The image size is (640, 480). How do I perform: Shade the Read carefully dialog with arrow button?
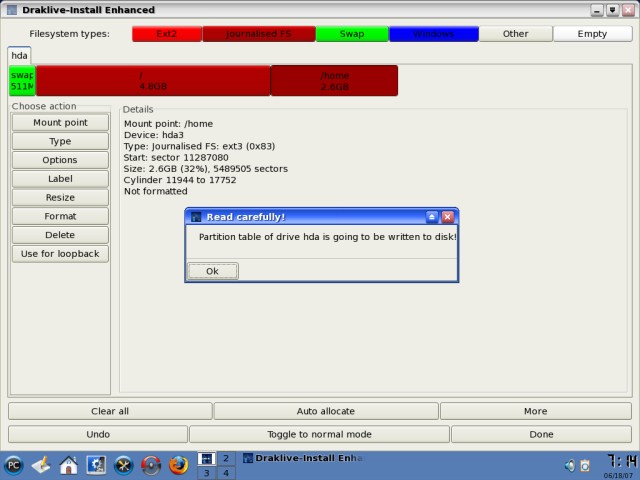(431, 216)
